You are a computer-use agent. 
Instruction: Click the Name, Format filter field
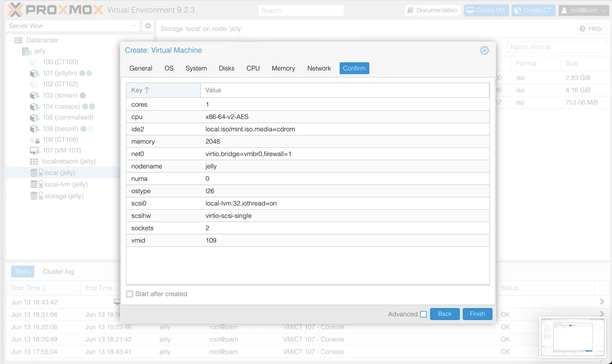(556, 47)
